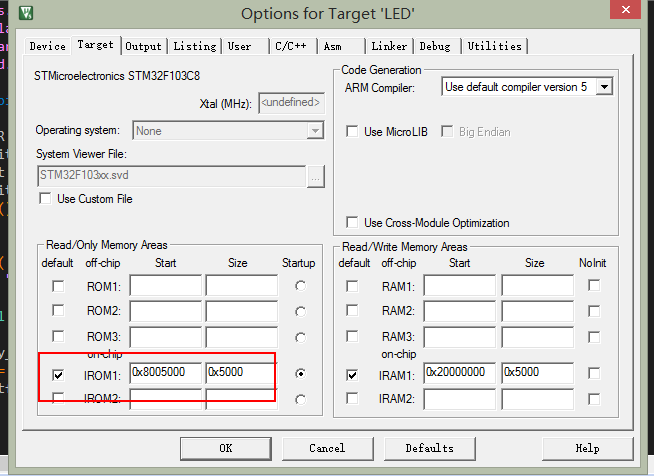This screenshot has width=654, height=476.
Task: Uncheck the IRAM1 default checkbox
Action: click(x=352, y=375)
